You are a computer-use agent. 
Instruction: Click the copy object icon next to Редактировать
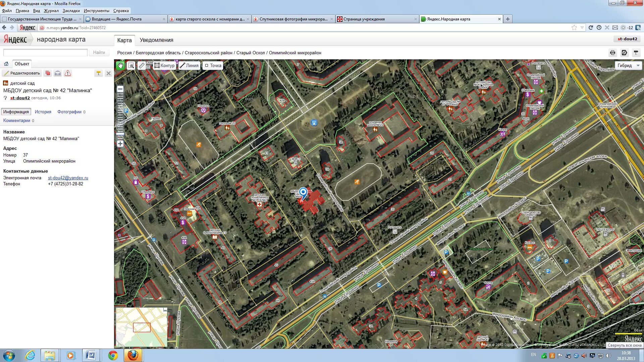coord(48,73)
